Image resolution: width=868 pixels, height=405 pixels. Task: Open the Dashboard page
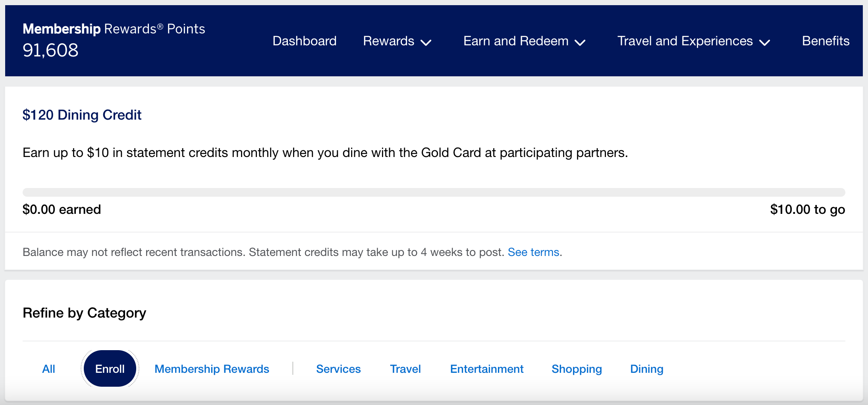305,41
